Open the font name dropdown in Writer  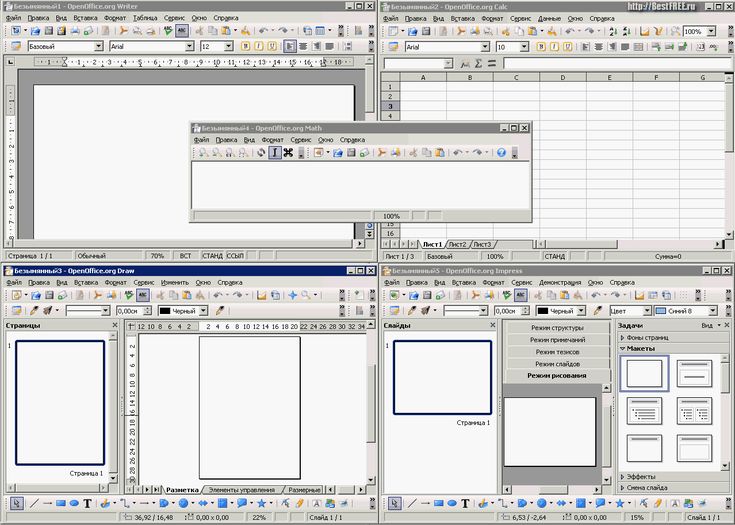(189, 46)
